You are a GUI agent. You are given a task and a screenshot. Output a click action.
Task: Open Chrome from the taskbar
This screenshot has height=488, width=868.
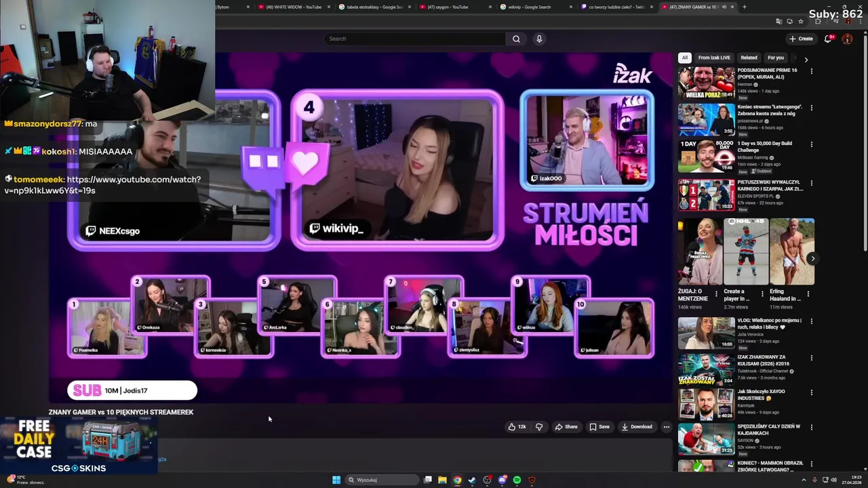click(x=457, y=480)
